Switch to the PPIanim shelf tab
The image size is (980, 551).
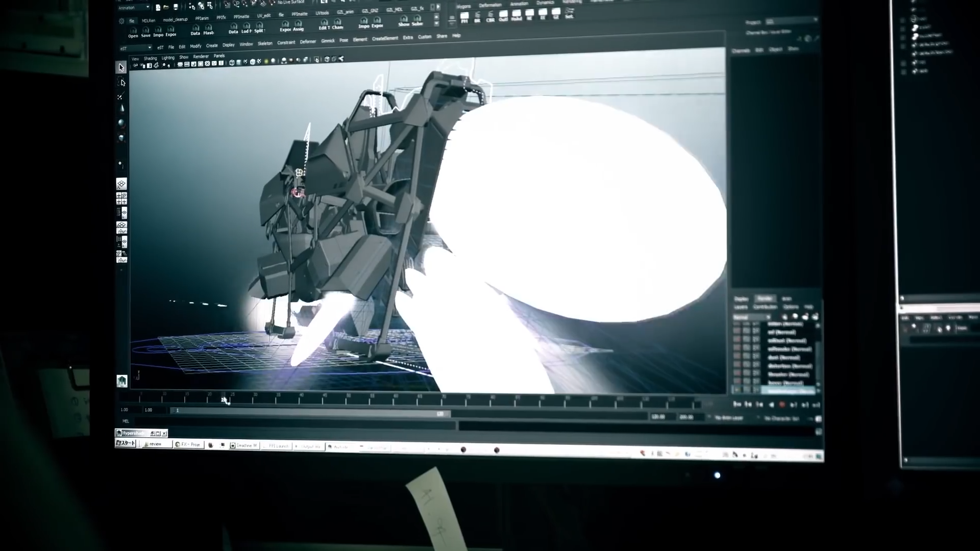(202, 18)
